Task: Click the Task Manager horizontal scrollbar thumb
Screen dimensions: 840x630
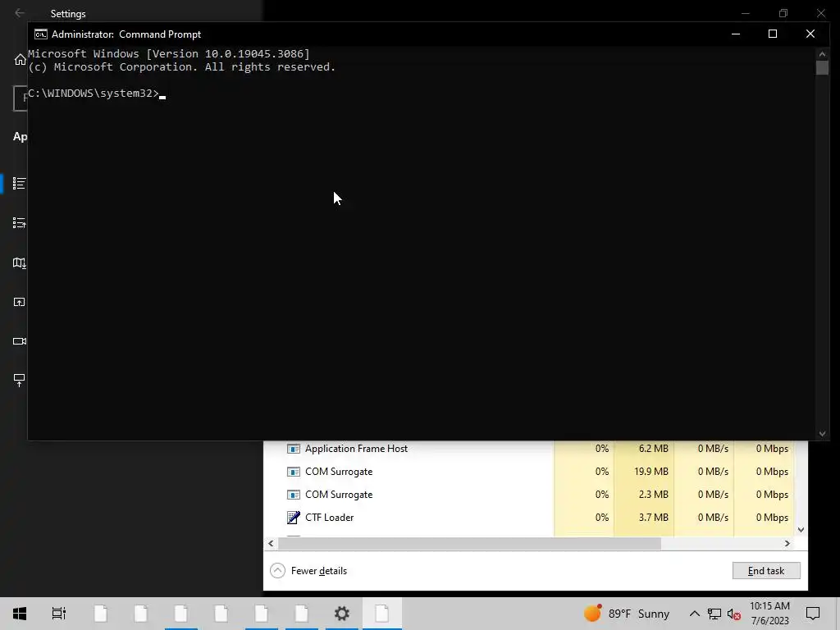Action: click(x=469, y=543)
